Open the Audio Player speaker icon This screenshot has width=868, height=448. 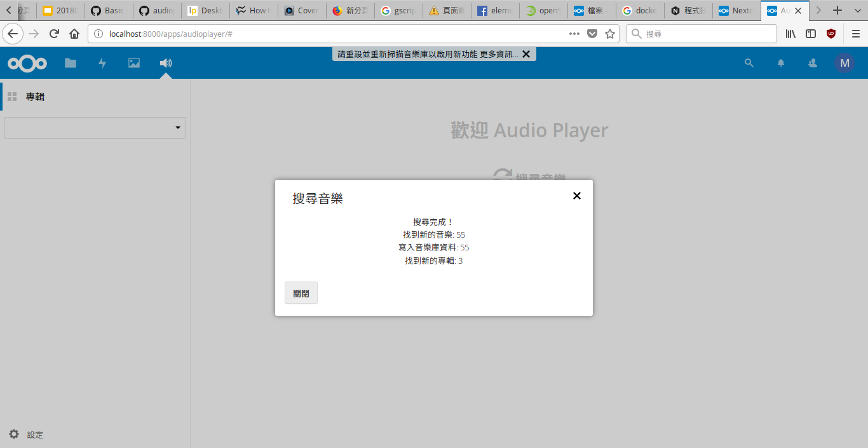166,63
